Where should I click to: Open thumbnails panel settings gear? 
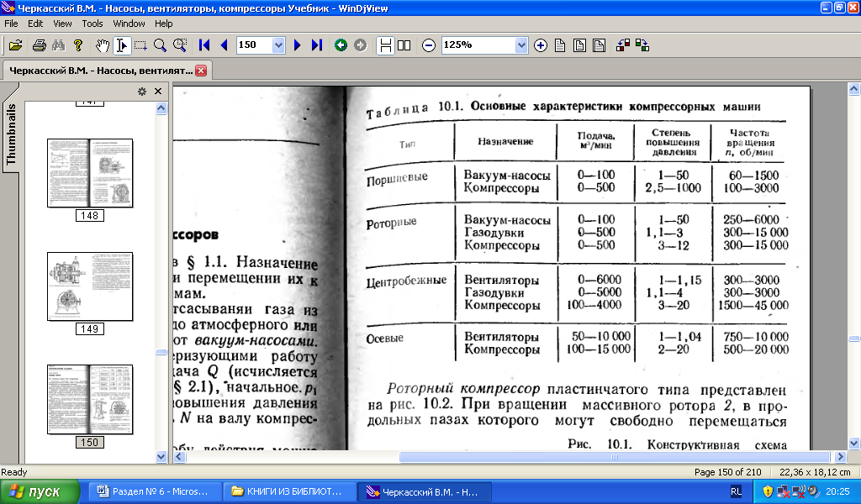141,92
